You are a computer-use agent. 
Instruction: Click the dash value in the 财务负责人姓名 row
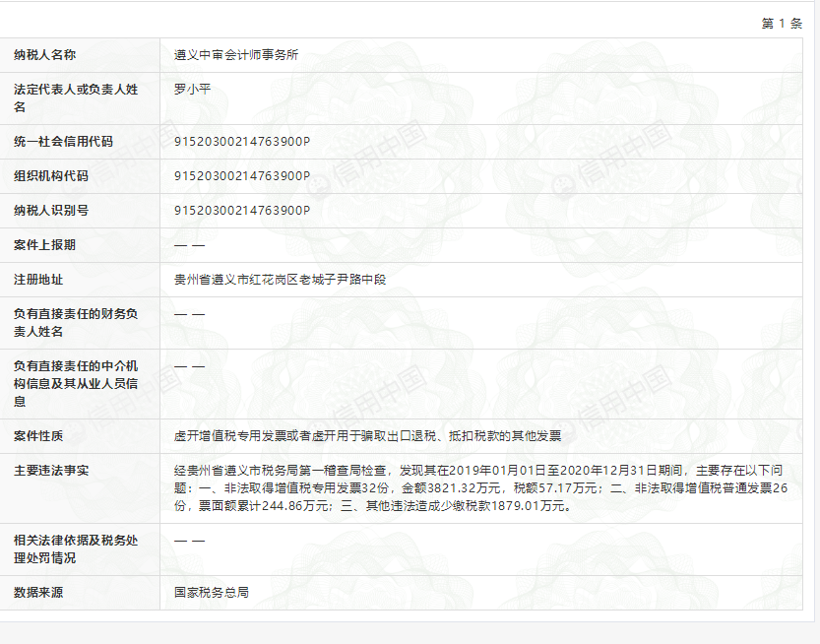pyautogui.click(x=189, y=314)
